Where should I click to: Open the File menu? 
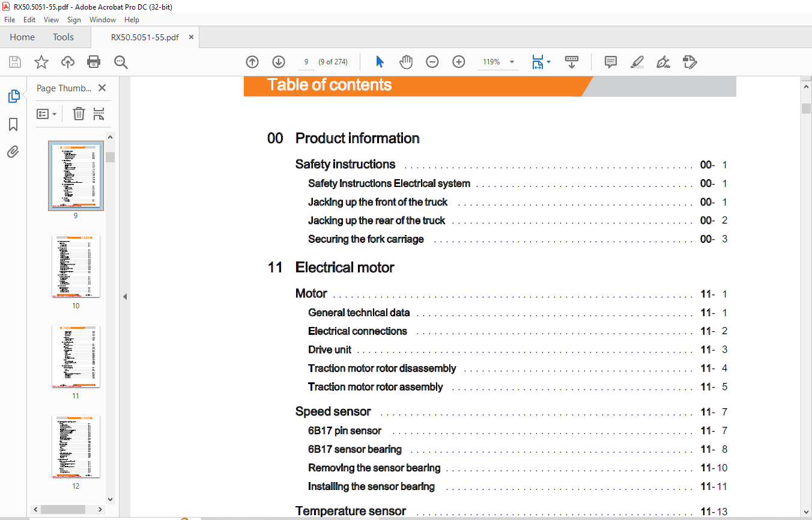click(10, 20)
